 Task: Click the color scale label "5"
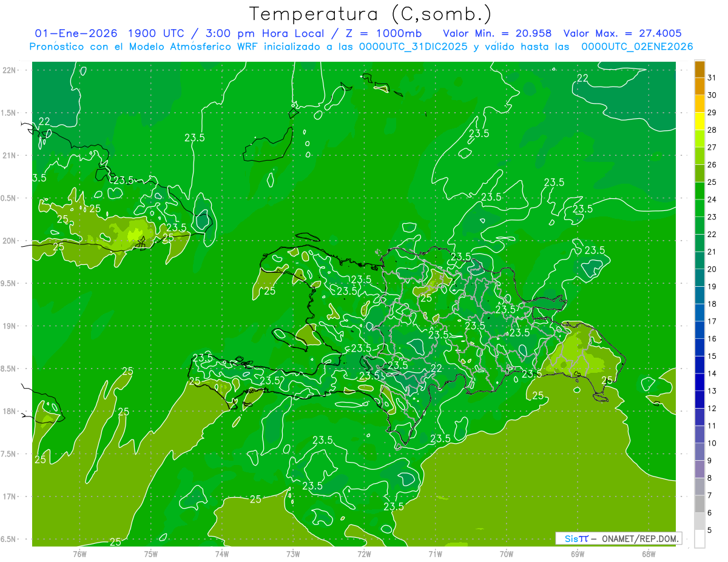click(710, 530)
